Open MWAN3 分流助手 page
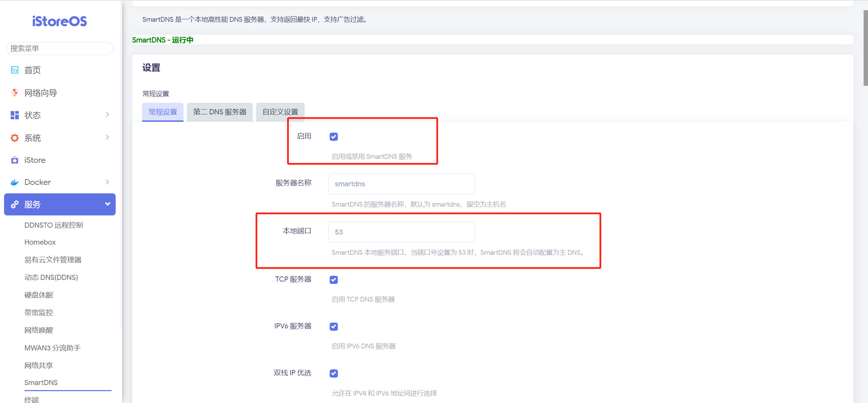 click(x=53, y=348)
